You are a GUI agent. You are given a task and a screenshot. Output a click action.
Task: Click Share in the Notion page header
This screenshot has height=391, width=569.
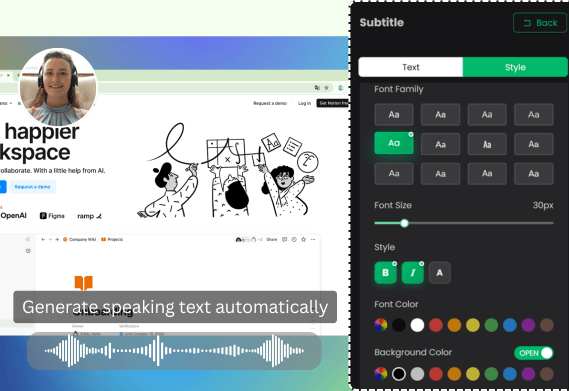pyautogui.click(x=272, y=240)
